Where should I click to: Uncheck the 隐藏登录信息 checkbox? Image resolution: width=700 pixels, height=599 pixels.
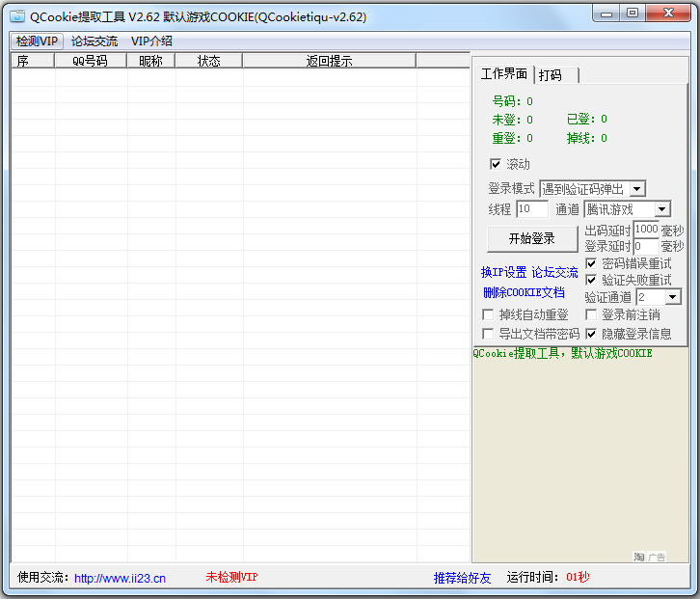[x=591, y=334]
